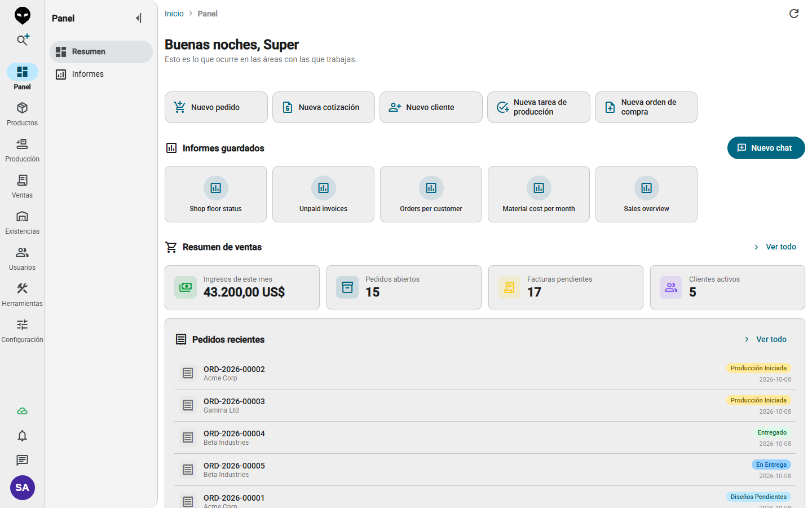Create Nueva orden de compra
The height and width of the screenshot is (508, 812).
coord(646,107)
